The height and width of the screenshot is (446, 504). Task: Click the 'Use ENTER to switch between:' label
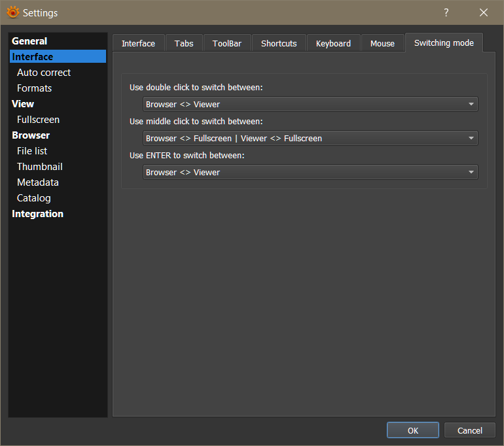point(187,156)
